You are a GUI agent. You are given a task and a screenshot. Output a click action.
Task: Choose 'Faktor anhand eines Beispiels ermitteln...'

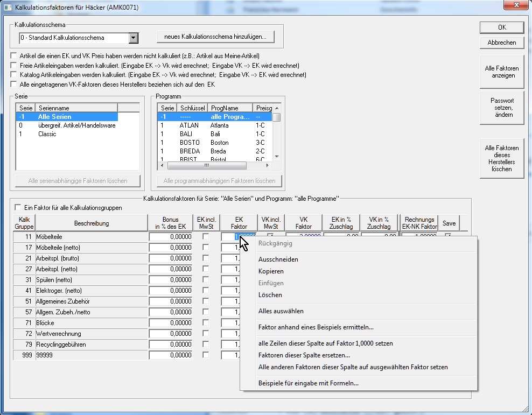point(316,327)
